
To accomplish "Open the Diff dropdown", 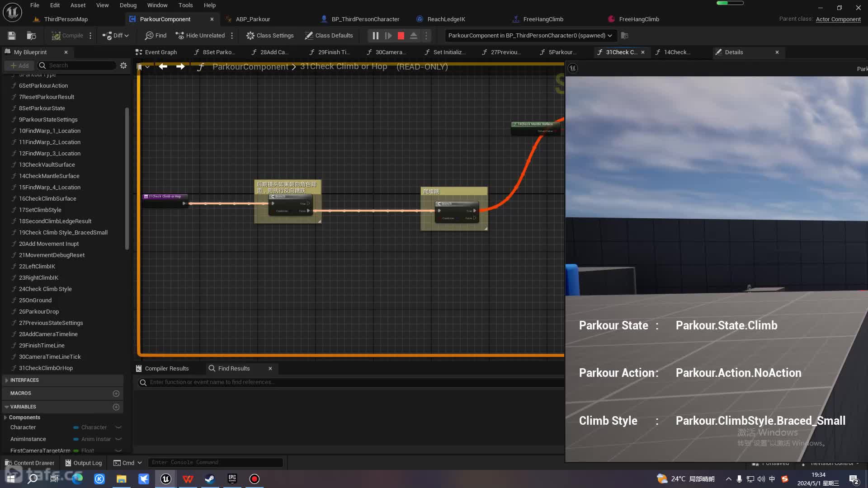I will coord(116,36).
